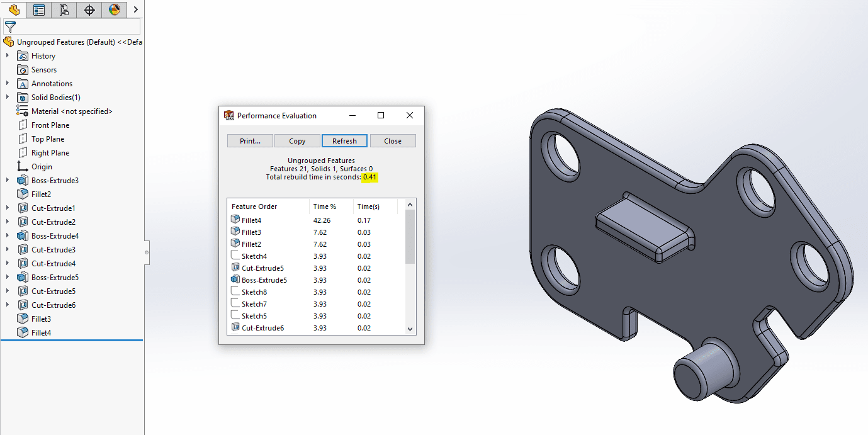
Task: Click the filter funnel icon
Action: click(x=10, y=26)
